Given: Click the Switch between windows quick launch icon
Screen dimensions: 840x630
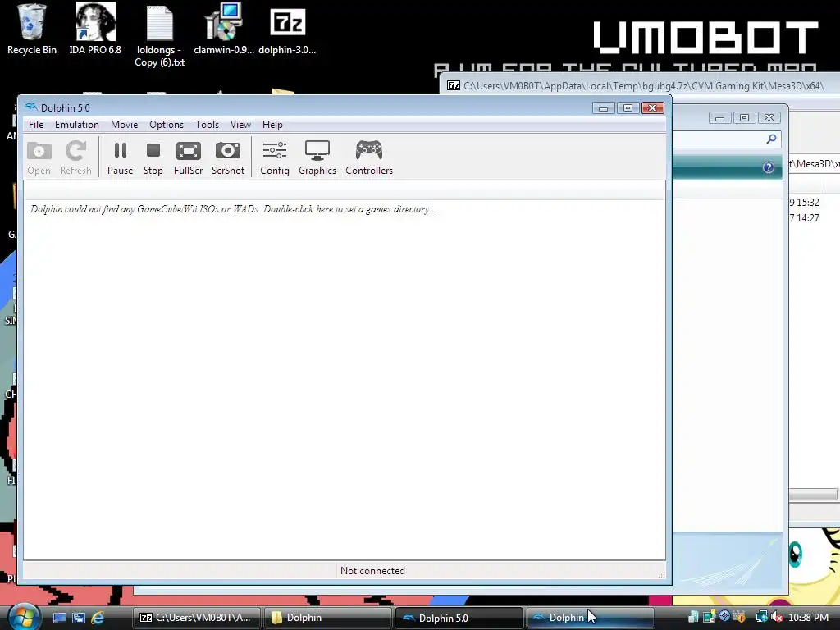Looking at the screenshot, I should [79, 618].
